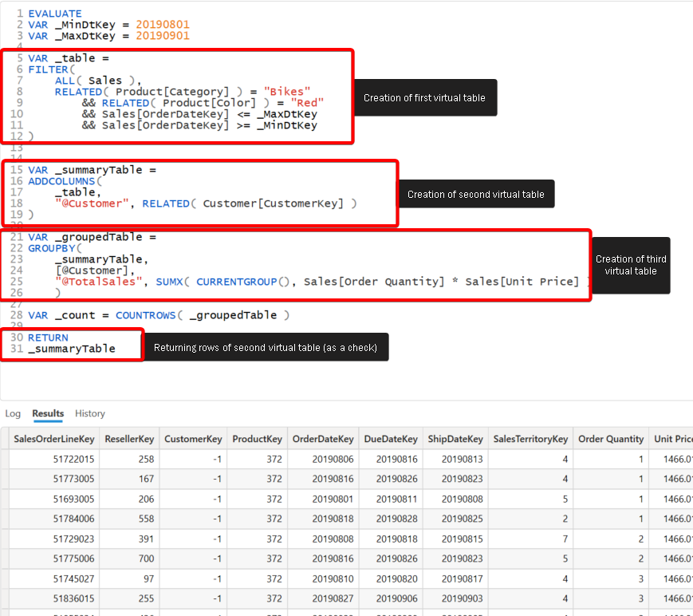Select line number 15 in the editor
The image size is (693, 616).
click(x=15, y=169)
